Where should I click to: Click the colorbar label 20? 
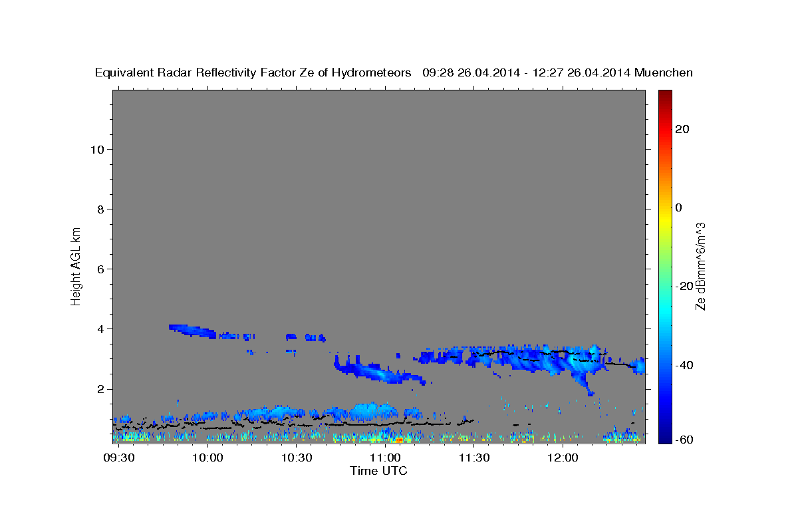[x=682, y=129]
